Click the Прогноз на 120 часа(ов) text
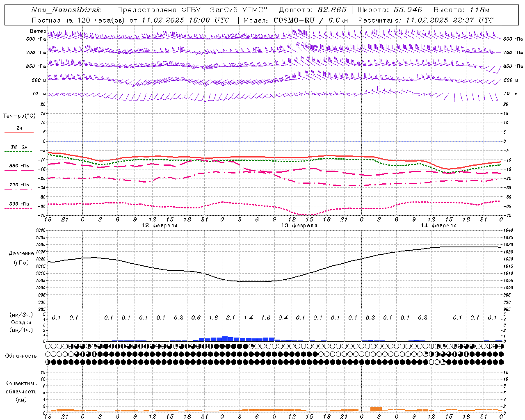This screenshot has height=420, width=525. [x=79, y=20]
